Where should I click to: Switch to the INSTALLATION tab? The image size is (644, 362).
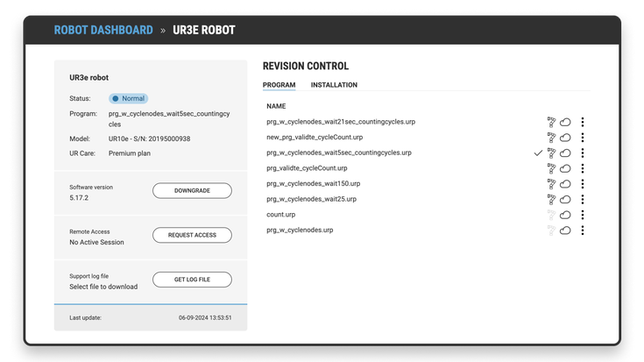pyautogui.click(x=334, y=85)
